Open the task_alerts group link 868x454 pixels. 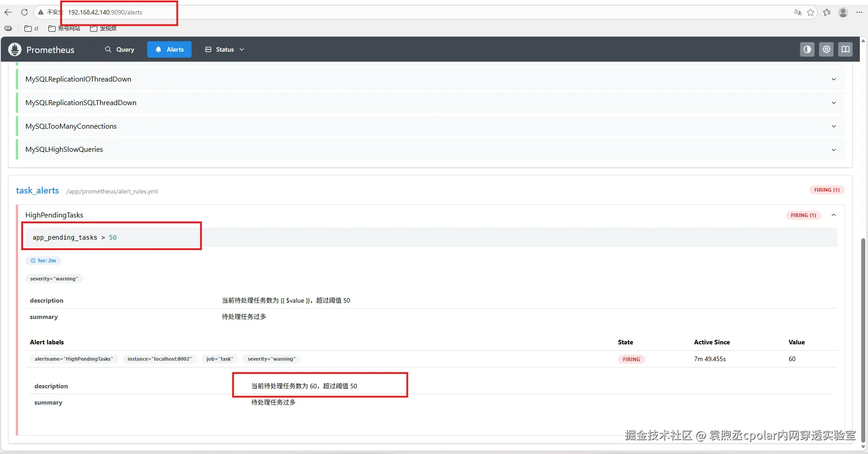tap(38, 190)
